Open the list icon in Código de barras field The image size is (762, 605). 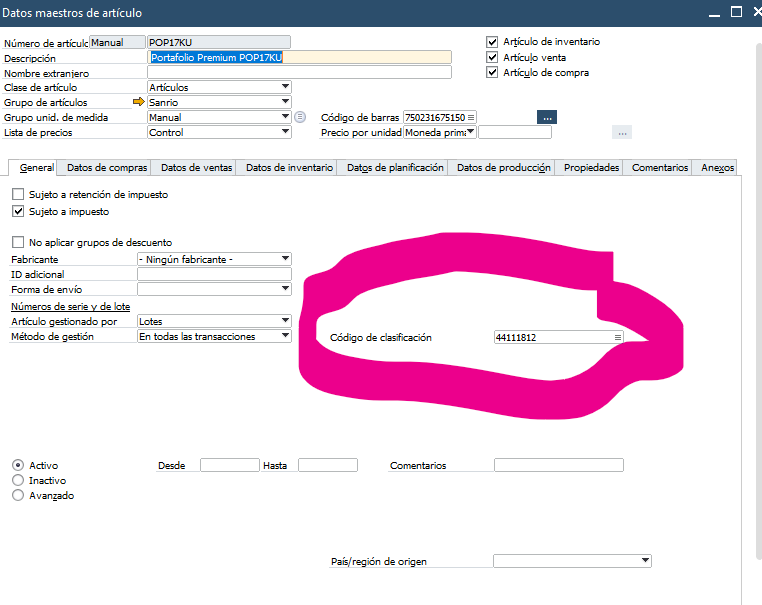click(x=471, y=118)
